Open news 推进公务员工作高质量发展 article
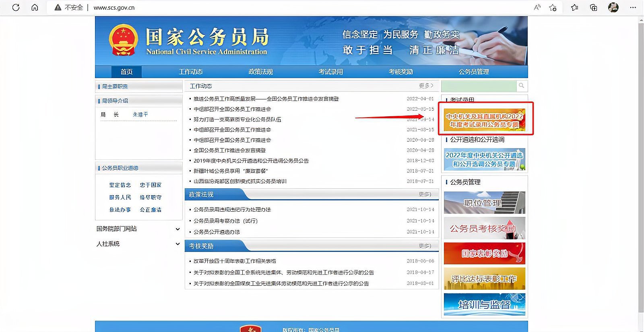Viewport: 644px width, 332px height. coord(266,99)
